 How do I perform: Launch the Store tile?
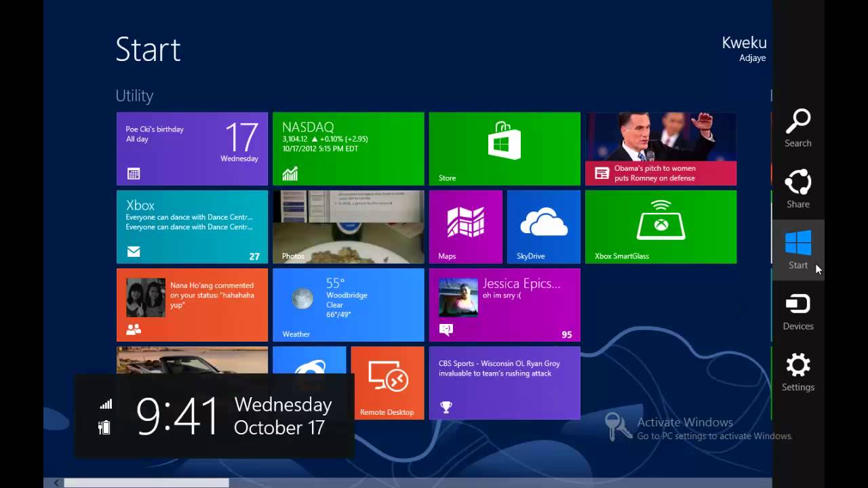coord(505,148)
